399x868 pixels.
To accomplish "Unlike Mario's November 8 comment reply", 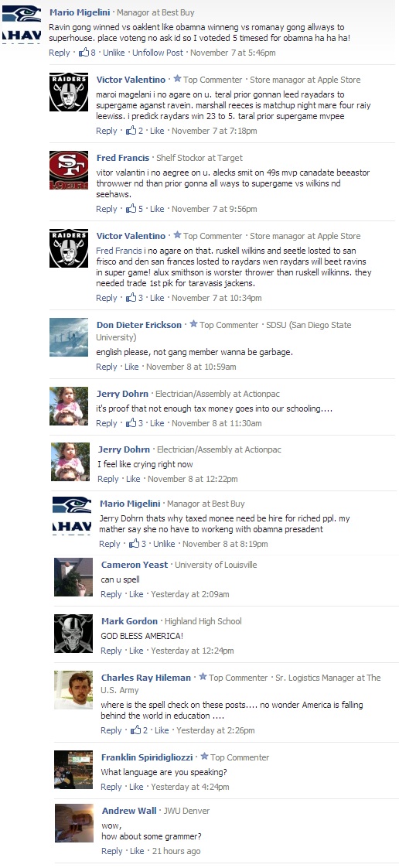I will click(x=164, y=544).
